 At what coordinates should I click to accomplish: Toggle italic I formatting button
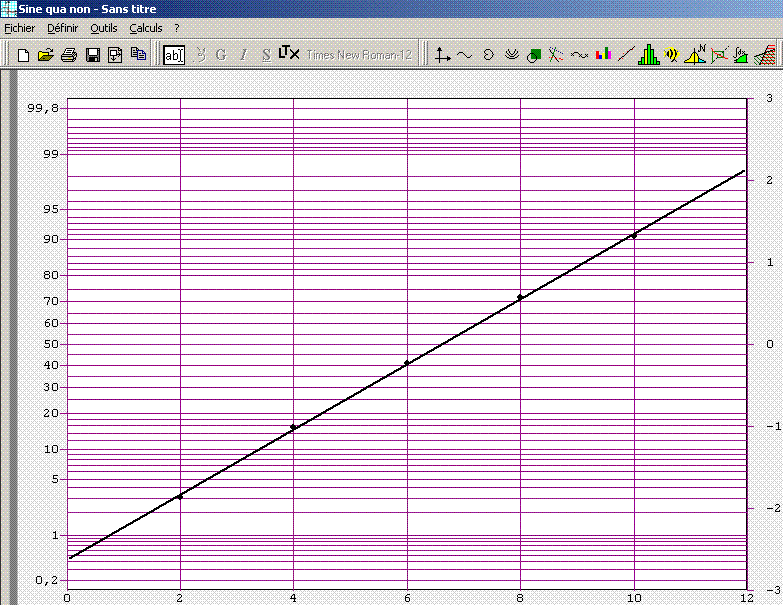click(243, 55)
